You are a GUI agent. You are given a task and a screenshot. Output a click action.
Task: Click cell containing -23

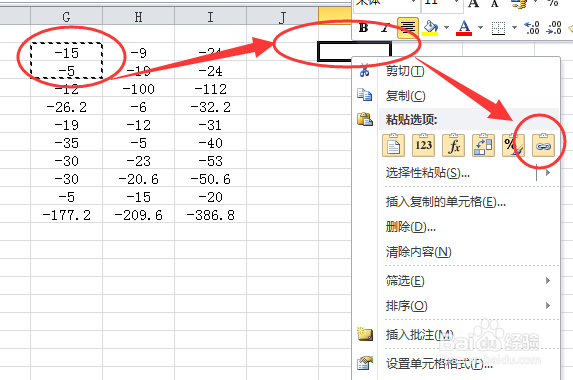138,161
